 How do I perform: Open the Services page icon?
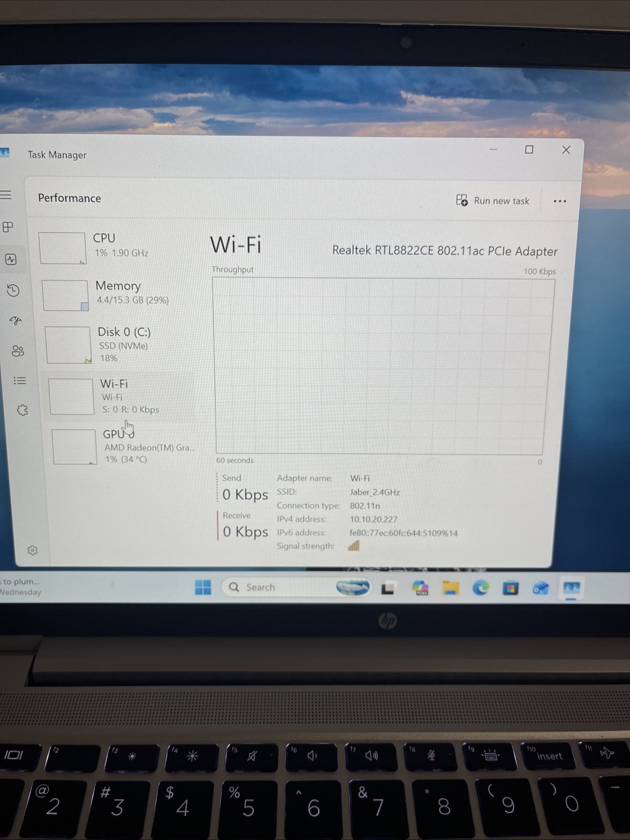coord(22,410)
